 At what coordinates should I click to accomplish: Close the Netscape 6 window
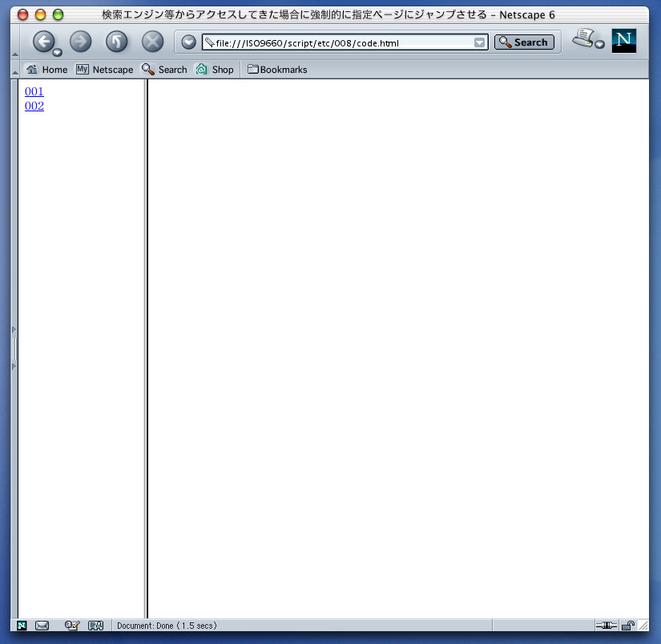[22, 14]
